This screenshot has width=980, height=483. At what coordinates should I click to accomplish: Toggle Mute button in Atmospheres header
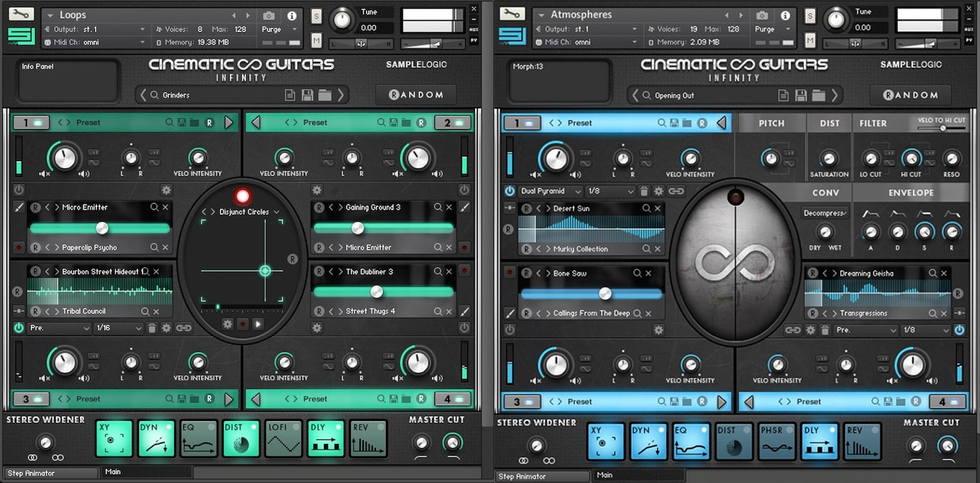coord(811,41)
